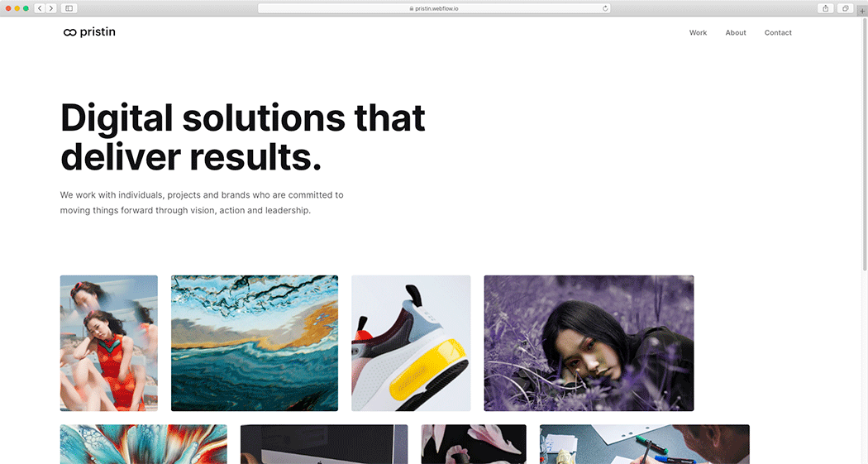The width and height of the screenshot is (868, 464).
Task: Open the woman in purple grass thumbnail
Action: click(589, 343)
